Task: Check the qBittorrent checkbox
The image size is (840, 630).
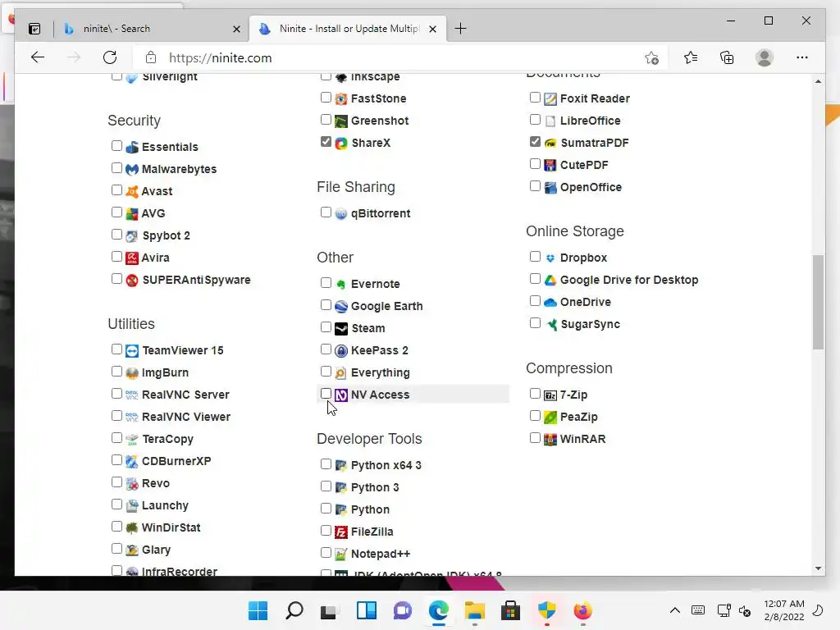Action: point(326,212)
